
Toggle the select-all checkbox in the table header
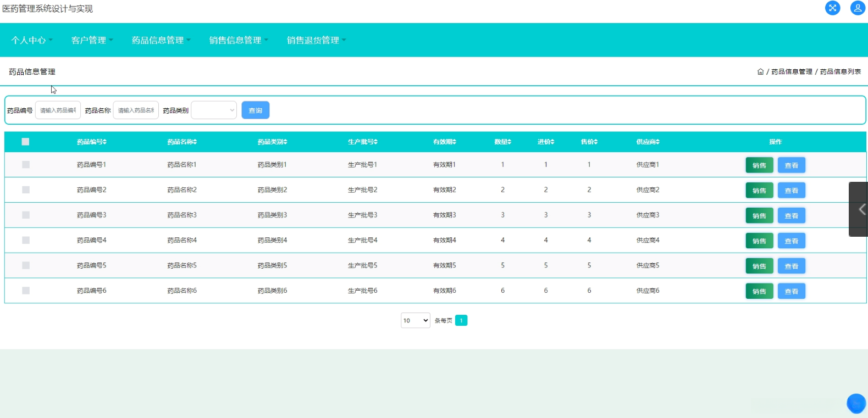click(x=25, y=142)
